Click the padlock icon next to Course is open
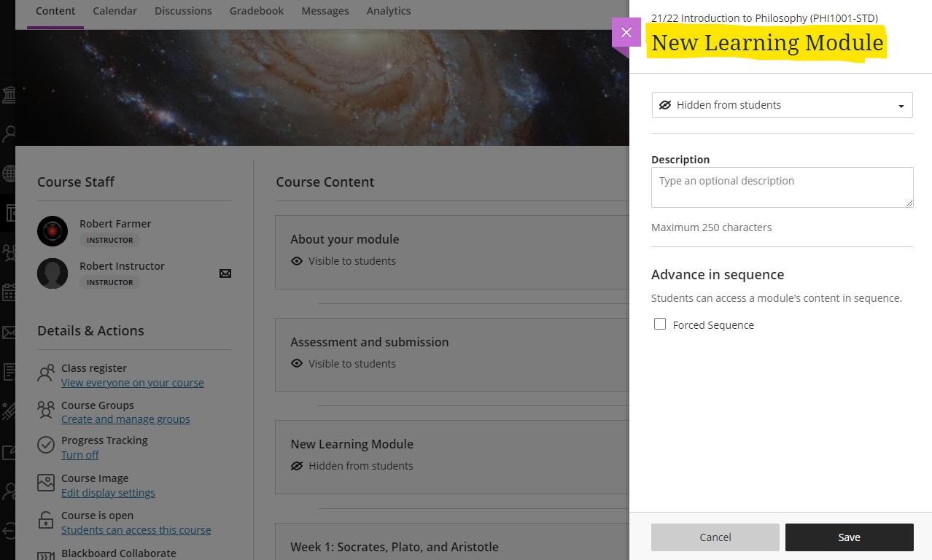Viewport: 932px width, 560px height. [45, 519]
